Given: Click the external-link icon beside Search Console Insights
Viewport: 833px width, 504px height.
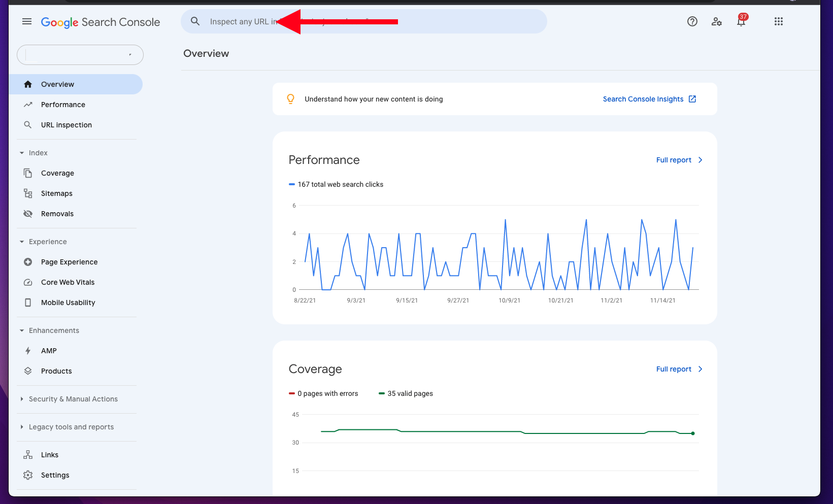Looking at the screenshot, I should [692, 99].
